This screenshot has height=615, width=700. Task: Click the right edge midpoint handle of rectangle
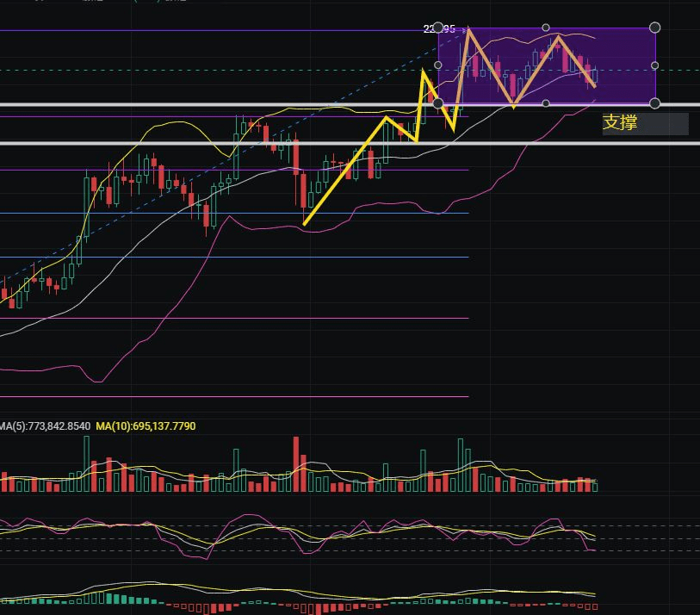(655, 65)
